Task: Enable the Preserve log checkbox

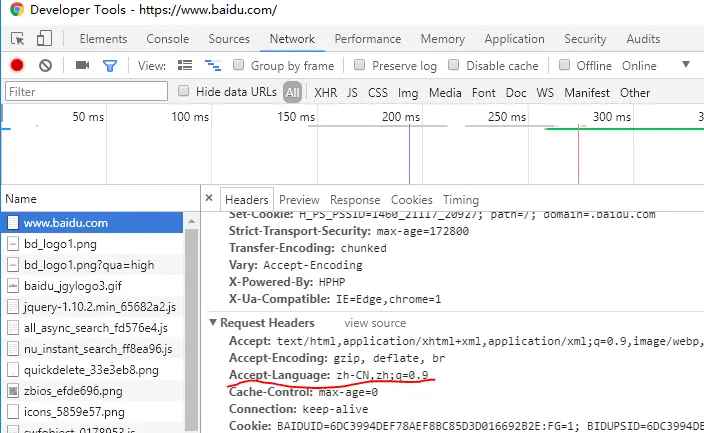Action: (x=359, y=65)
